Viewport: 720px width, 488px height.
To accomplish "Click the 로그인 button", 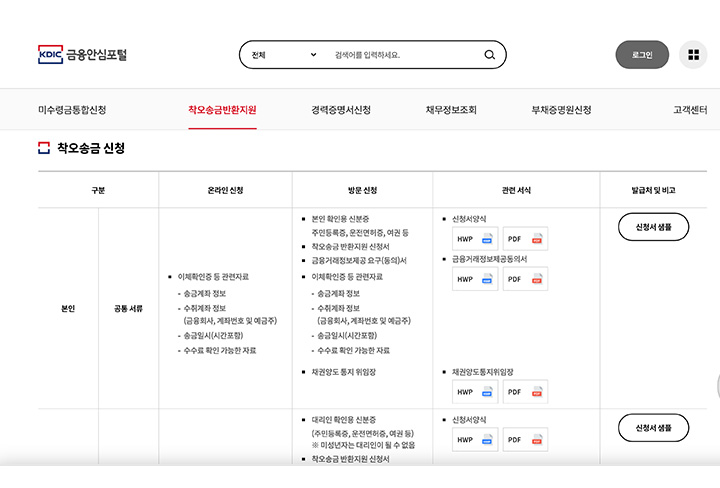I will pyautogui.click(x=641, y=55).
